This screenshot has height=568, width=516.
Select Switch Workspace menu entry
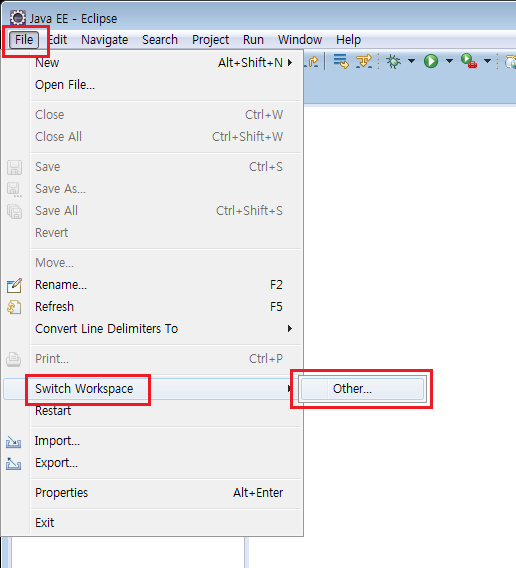coord(149,389)
